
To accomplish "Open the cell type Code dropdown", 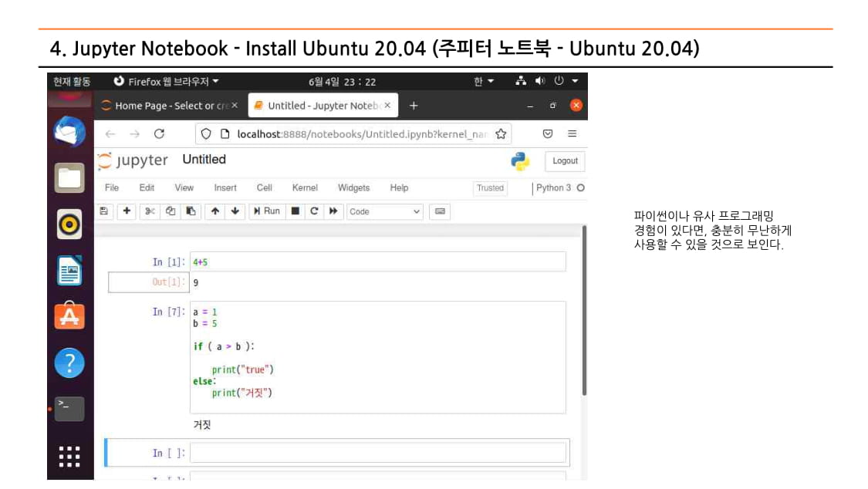I will (385, 212).
